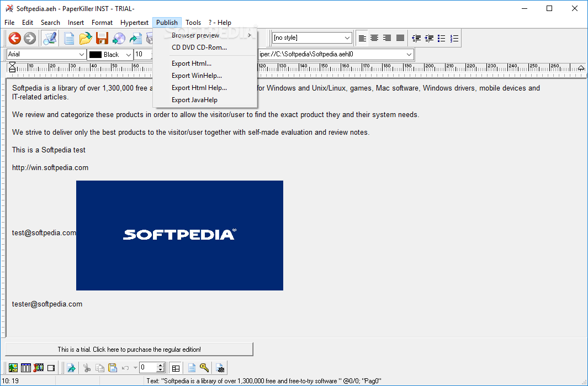Click the red Back arrow icon
Screen dimensions: 588x386
click(x=14, y=38)
